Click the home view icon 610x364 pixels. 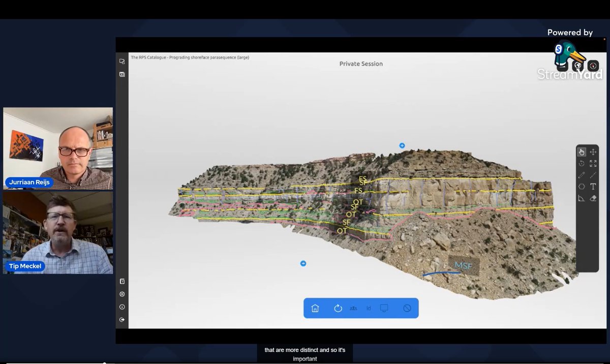315,308
